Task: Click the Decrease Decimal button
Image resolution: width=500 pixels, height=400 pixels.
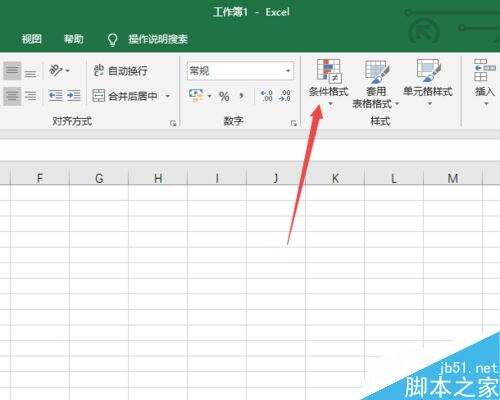Action: point(285,96)
